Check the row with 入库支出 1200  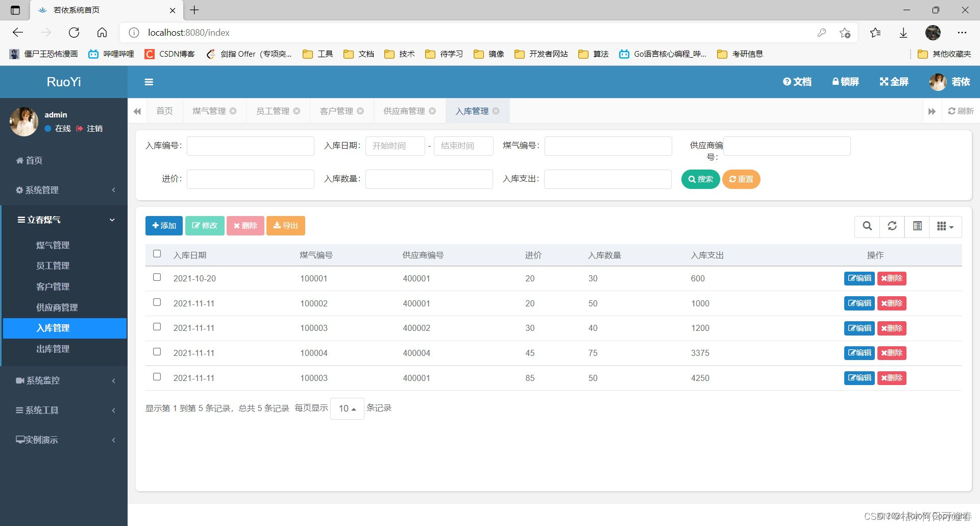pyautogui.click(x=157, y=327)
